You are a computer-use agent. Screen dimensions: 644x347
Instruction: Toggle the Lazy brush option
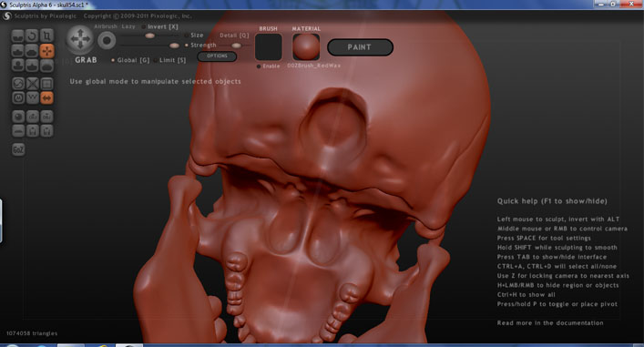(128, 26)
